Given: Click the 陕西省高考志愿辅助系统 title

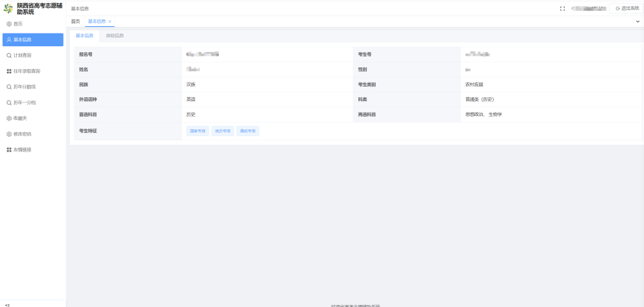Looking at the screenshot, I should tap(40, 9).
